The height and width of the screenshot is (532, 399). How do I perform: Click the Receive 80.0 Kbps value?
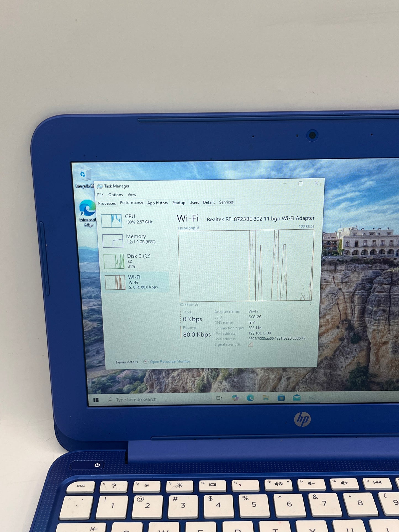tap(197, 335)
